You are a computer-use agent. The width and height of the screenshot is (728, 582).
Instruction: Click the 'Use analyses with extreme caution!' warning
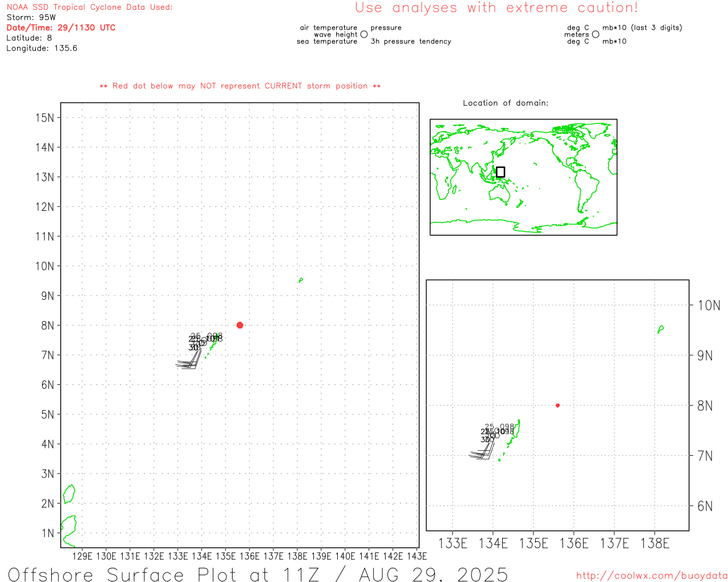(x=497, y=8)
